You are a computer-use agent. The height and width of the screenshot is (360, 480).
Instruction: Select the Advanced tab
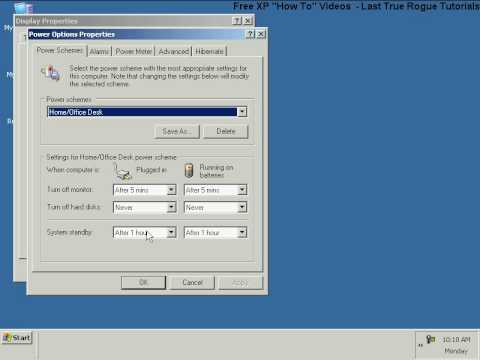(x=173, y=51)
